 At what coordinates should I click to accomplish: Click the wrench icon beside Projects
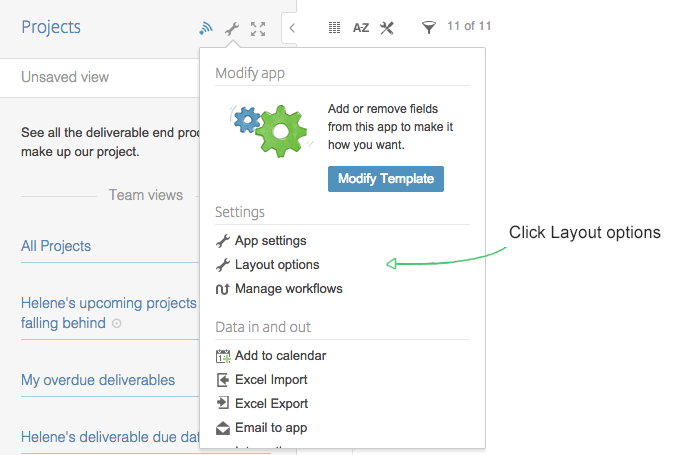pos(232,29)
